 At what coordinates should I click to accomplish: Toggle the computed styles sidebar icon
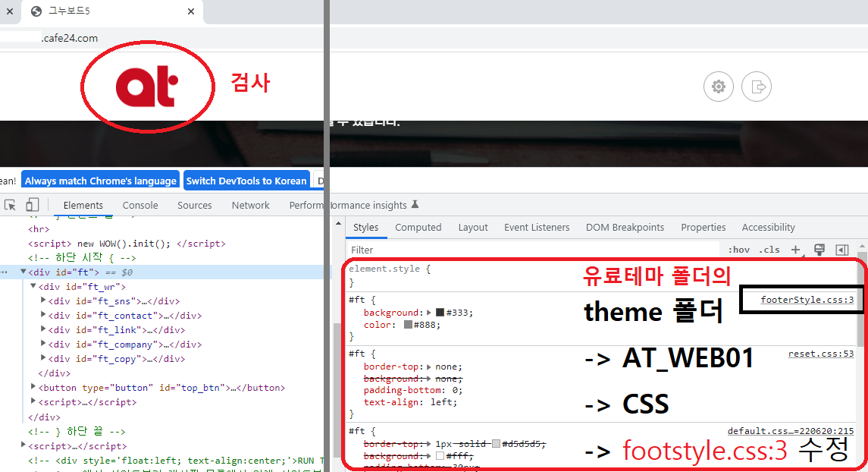(842, 250)
